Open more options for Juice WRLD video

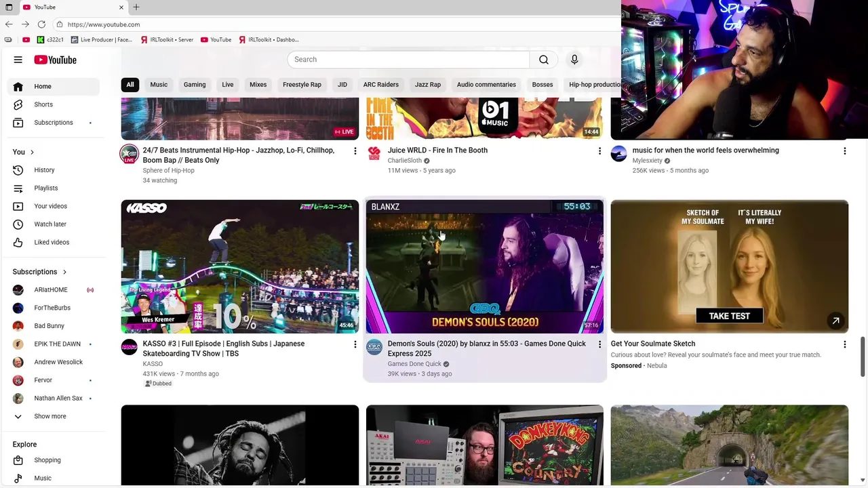click(599, 150)
